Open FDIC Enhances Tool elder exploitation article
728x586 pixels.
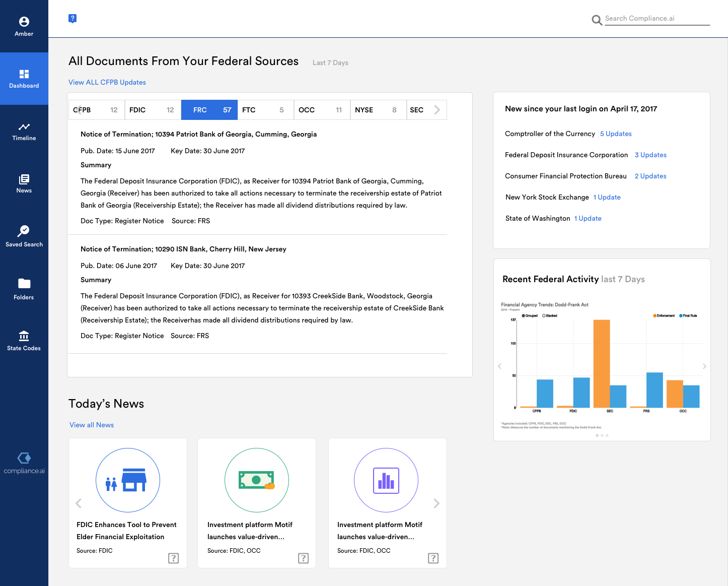126,531
